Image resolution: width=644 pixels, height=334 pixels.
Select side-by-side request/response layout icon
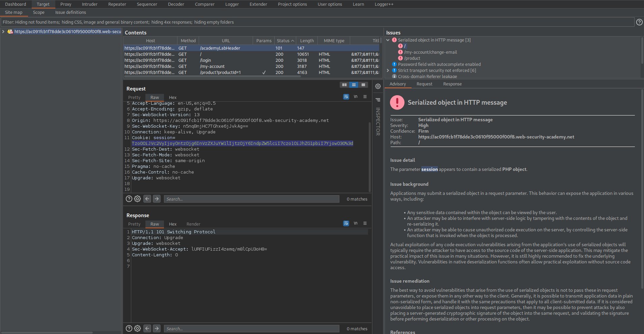[x=344, y=85]
